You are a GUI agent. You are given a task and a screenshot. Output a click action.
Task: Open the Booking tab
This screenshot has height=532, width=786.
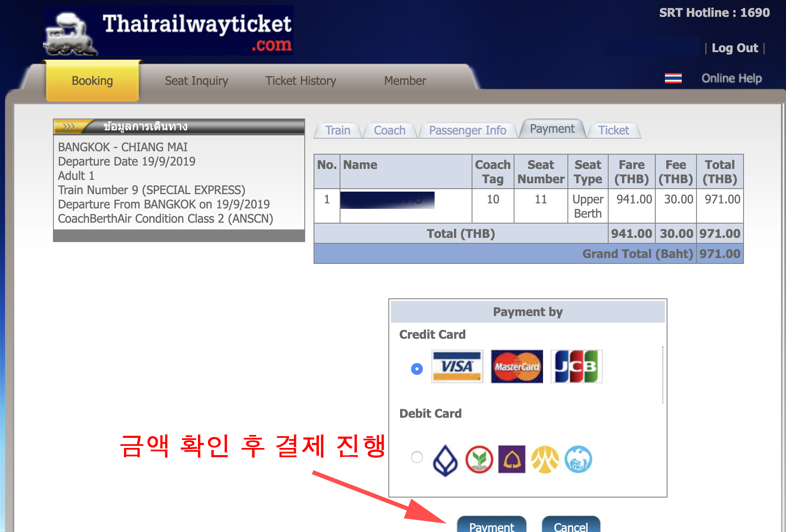pos(92,81)
